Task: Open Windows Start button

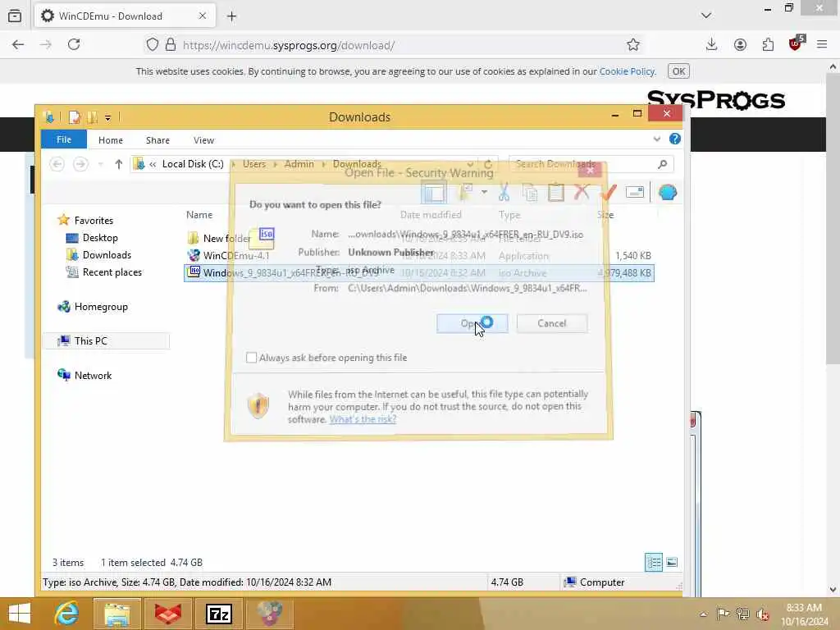Action: coord(20,614)
